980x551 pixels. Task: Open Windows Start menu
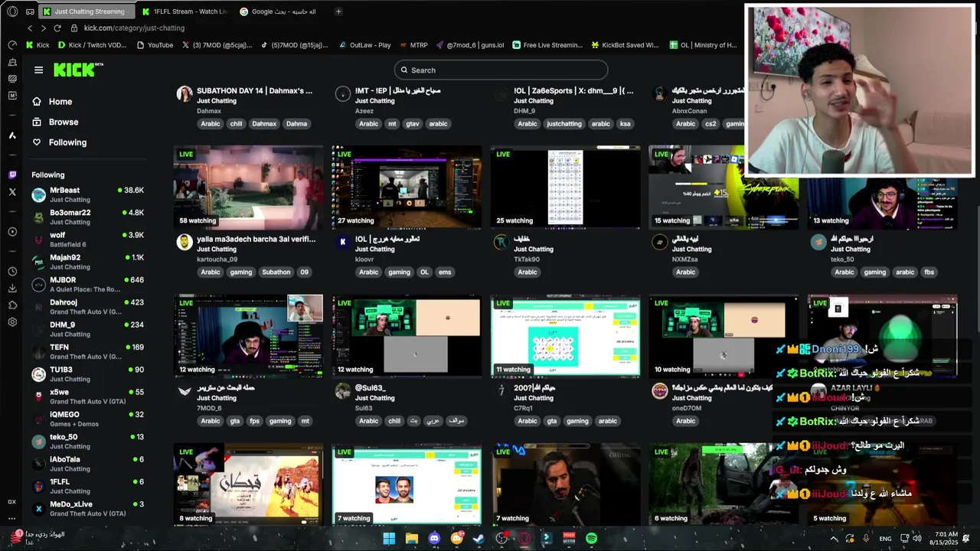click(389, 539)
